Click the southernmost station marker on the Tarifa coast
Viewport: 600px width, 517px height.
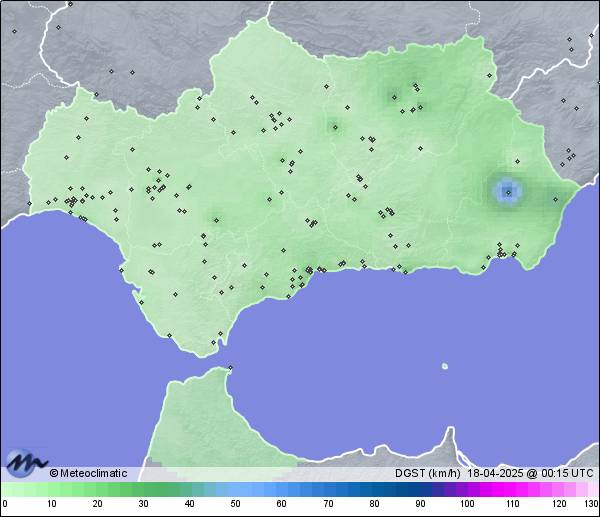pyautogui.click(x=212, y=343)
